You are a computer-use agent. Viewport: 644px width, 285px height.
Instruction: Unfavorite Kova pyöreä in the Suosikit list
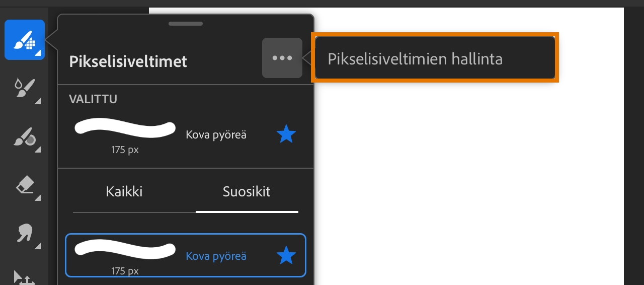click(x=286, y=256)
